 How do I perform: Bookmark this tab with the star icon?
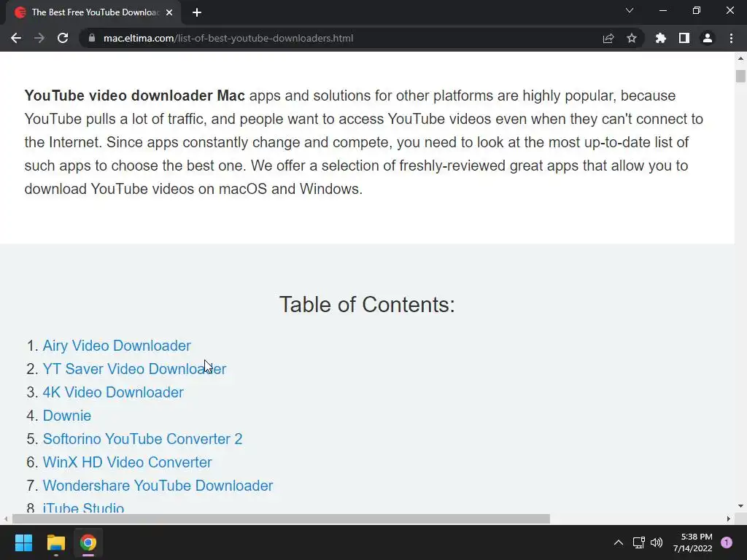click(632, 38)
